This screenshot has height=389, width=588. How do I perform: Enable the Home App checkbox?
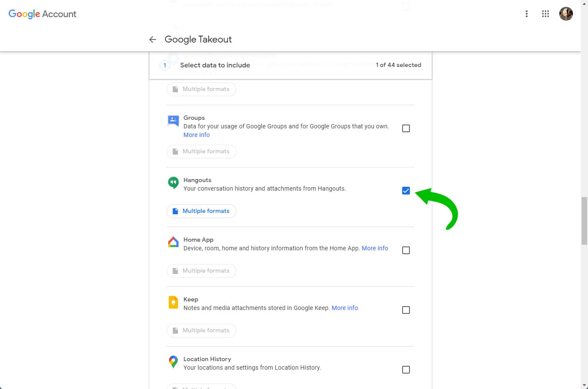(406, 250)
